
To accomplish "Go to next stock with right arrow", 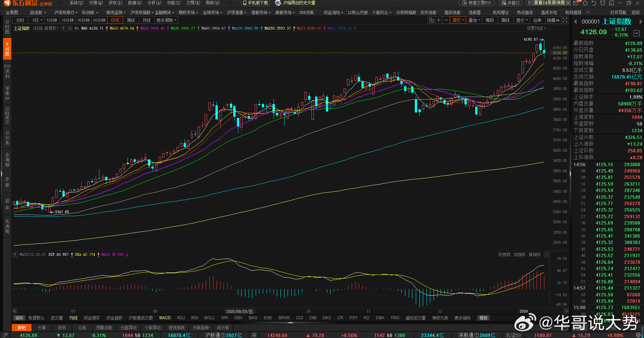I will (641, 22).
